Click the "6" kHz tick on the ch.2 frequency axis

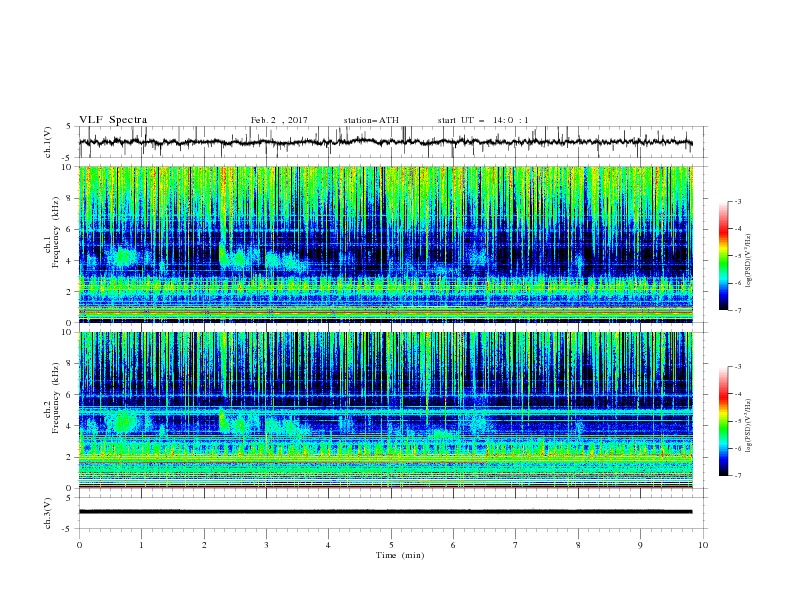point(70,394)
